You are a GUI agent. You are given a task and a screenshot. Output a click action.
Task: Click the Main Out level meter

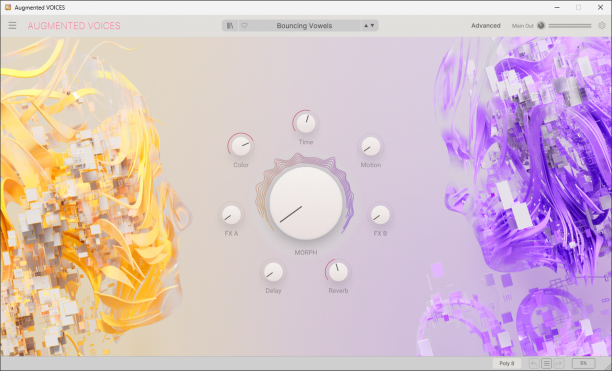pos(570,26)
